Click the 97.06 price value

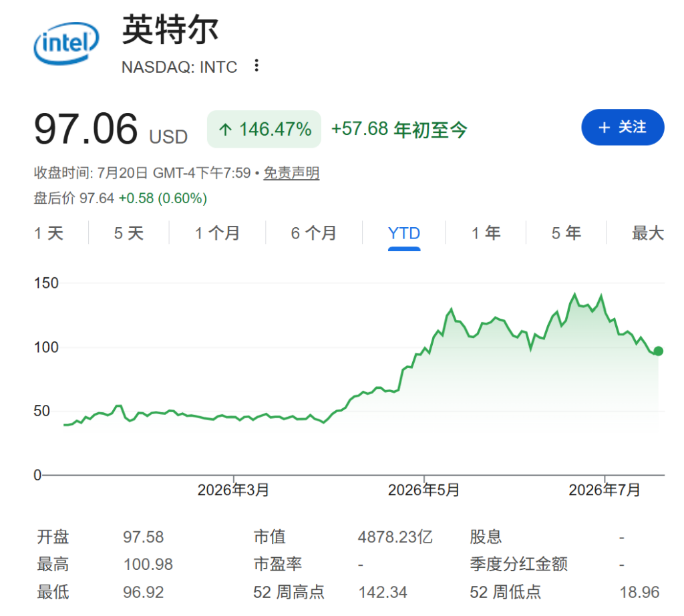(x=86, y=129)
